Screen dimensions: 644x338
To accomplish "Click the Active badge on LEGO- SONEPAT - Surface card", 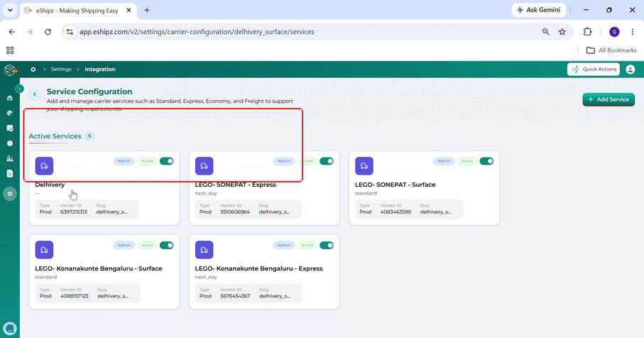I will click(467, 161).
